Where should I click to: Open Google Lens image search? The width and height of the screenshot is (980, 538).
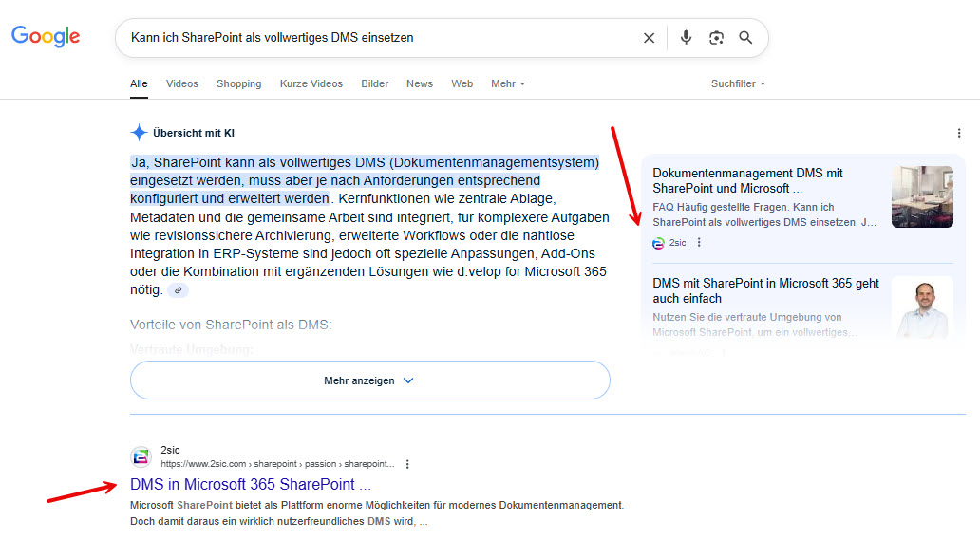tap(716, 38)
